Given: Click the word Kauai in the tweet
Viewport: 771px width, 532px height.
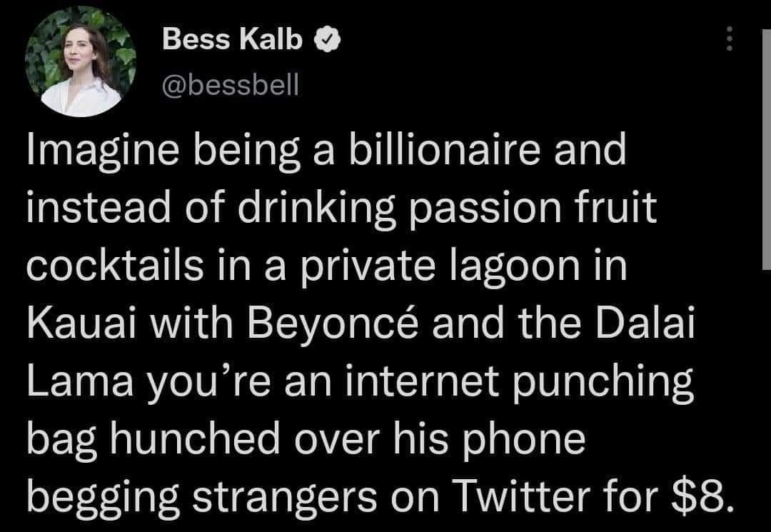Looking at the screenshot, I should (x=84, y=325).
